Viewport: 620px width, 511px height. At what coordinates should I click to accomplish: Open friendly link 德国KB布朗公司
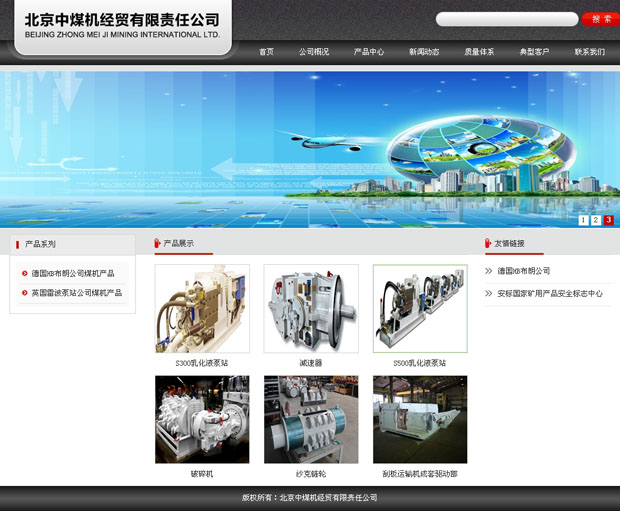click(x=524, y=271)
